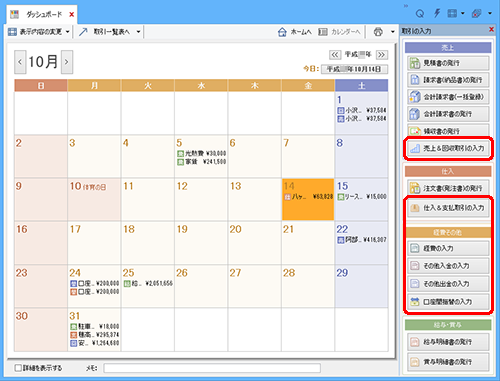
Task: Click the calendar cell for the 2nd
Action: coord(41,156)
